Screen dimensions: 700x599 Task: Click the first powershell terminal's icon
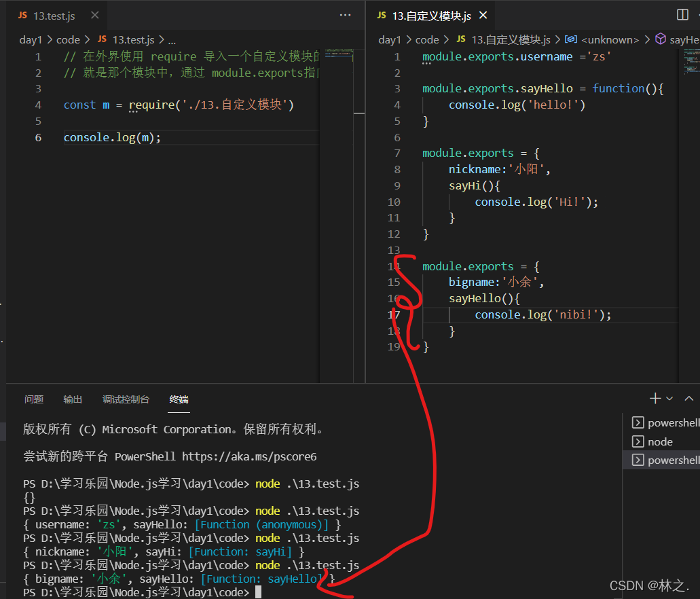point(638,422)
